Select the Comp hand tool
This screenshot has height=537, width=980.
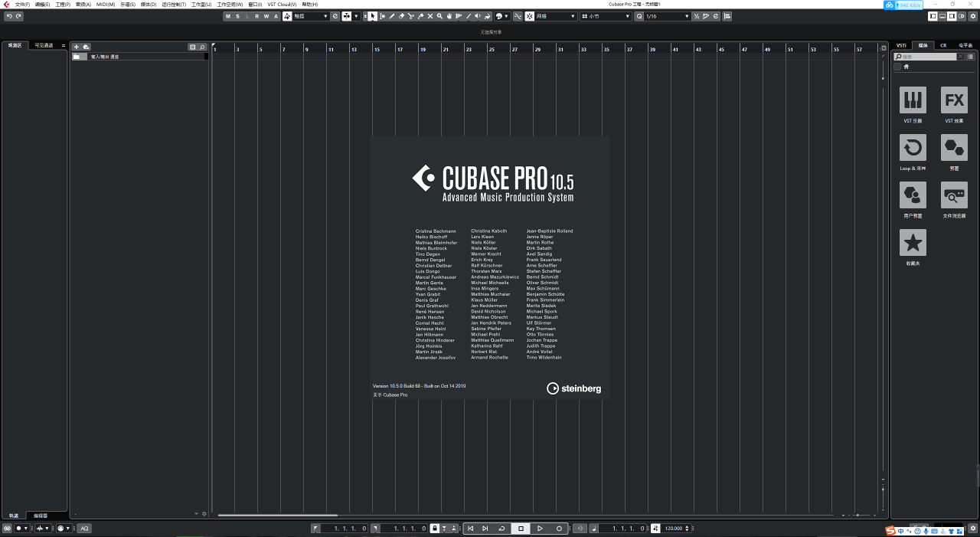(449, 16)
